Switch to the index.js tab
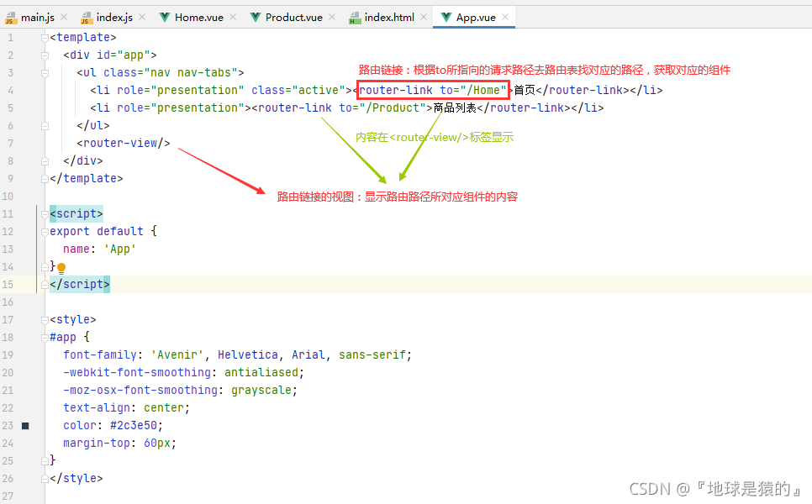Screen dimensions: 812x504 tap(113, 17)
